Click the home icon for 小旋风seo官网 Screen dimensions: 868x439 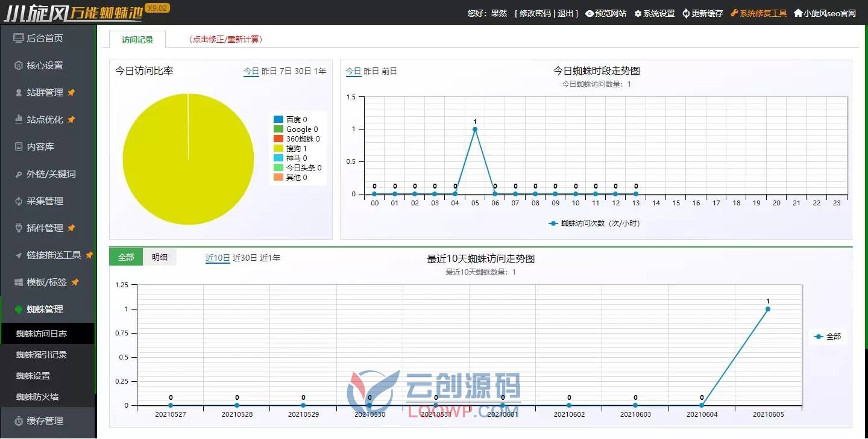(798, 13)
